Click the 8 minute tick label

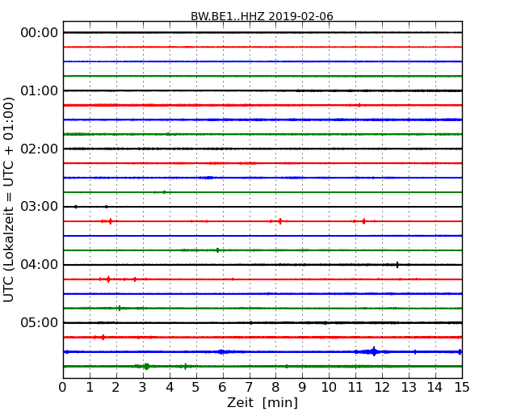click(x=275, y=388)
